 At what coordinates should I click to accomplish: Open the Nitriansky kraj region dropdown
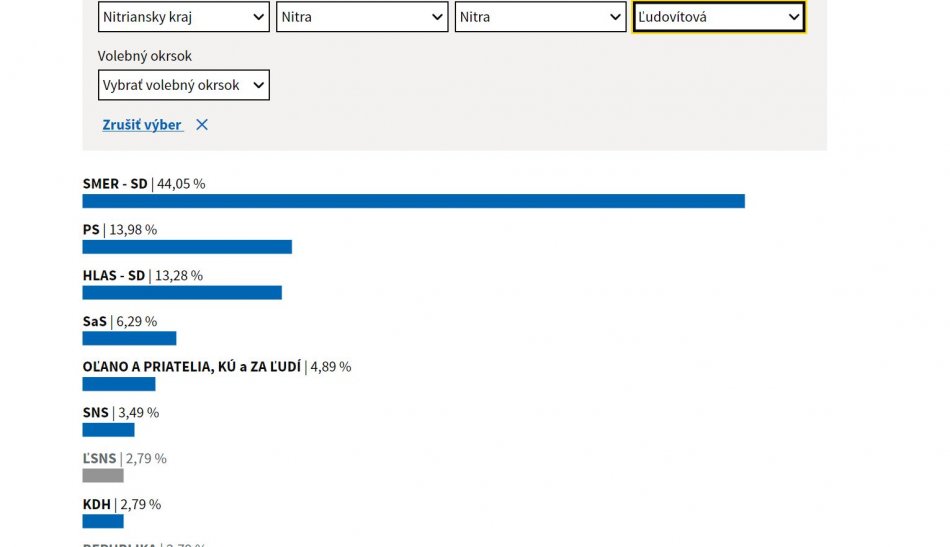point(184,17)
